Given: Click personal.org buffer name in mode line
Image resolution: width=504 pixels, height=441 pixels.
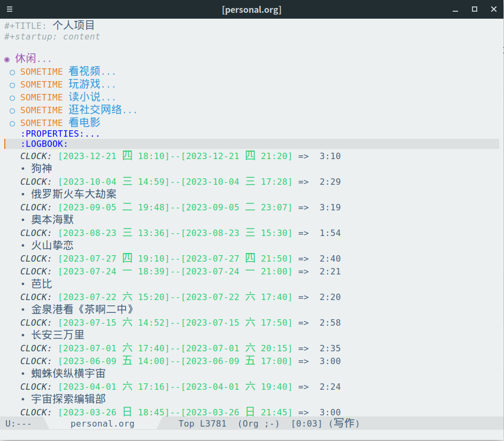Looking at the screenshot, I should tap(103, 424).
